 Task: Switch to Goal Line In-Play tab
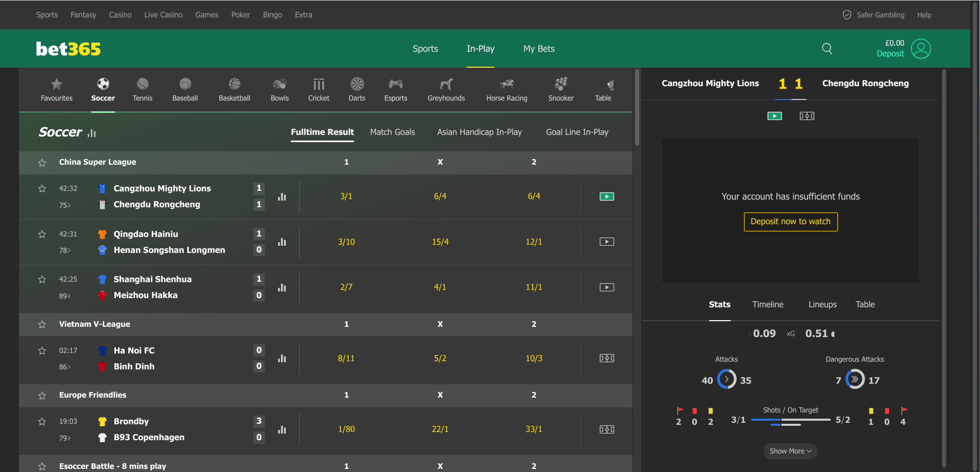coord(577,132)
